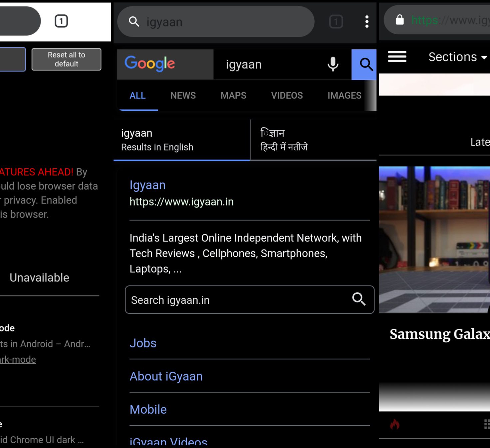The width and height of the screenshot is (490, 448).
Task: Tap the red flame trending icon
Action: click(395, 424)
